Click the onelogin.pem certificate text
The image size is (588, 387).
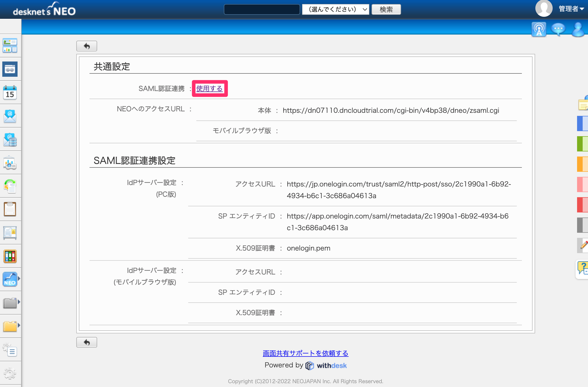pyautogui.click(x=308, y=248)
